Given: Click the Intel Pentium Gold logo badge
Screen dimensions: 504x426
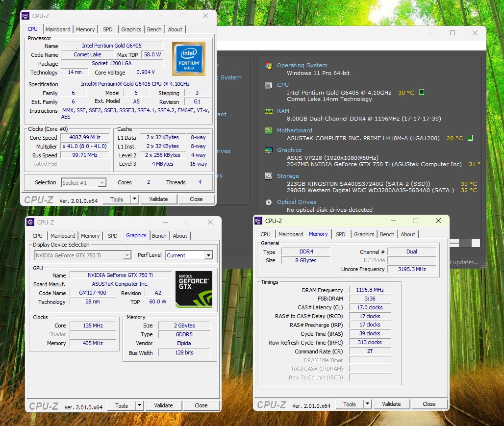Looking at the screenshot, I should (189, 58).
